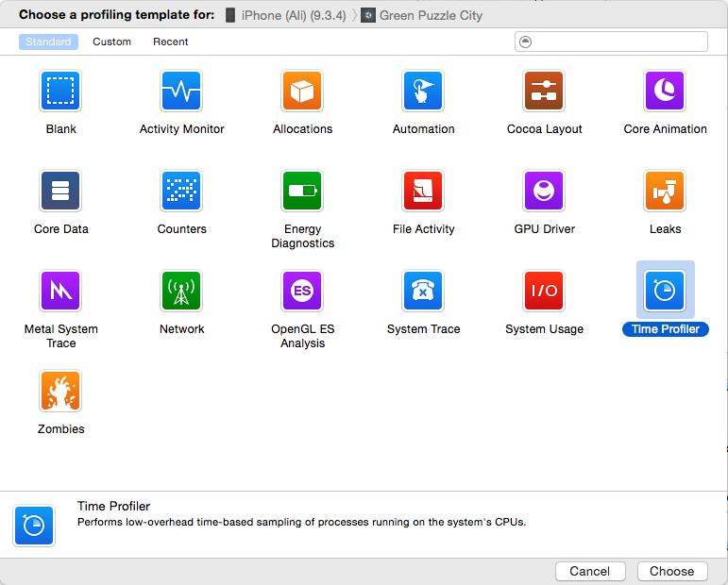Viewport: 728px width, 585px height.
Task: Switch to the Custom tab
Action: coord(112,42)
